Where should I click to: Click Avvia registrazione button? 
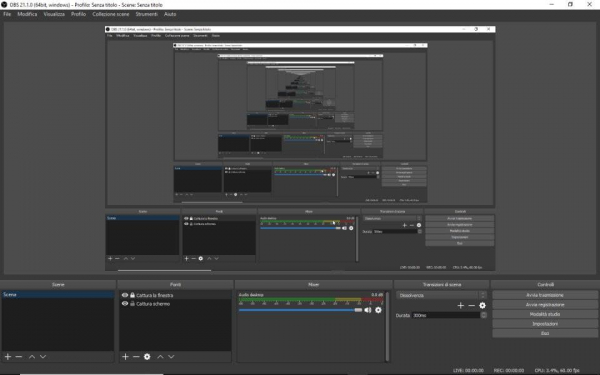tap(545, 305)
